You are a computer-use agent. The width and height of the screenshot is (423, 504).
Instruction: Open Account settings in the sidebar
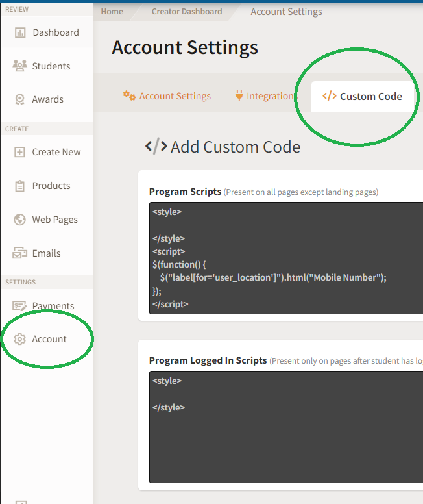click(47, 339)
